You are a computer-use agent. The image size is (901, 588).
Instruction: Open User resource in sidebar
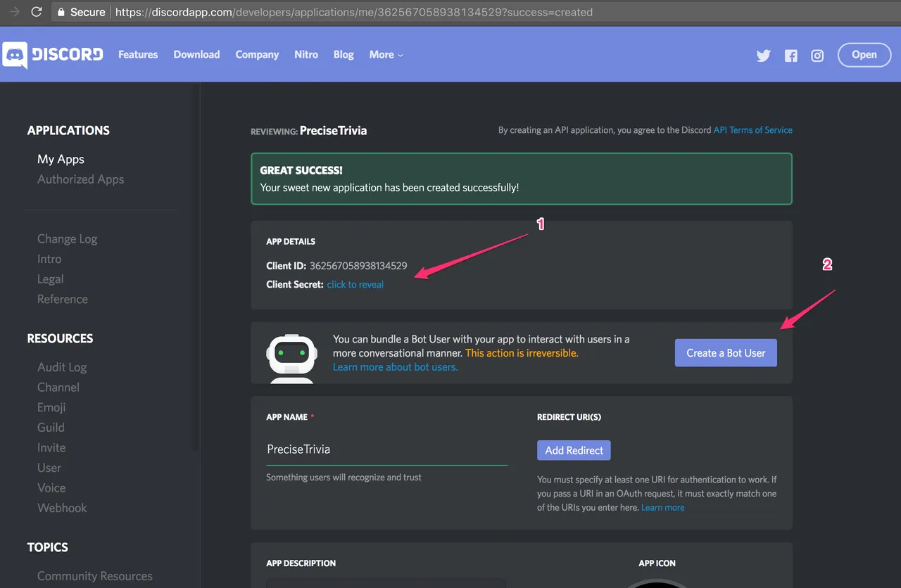click(49, 468)
